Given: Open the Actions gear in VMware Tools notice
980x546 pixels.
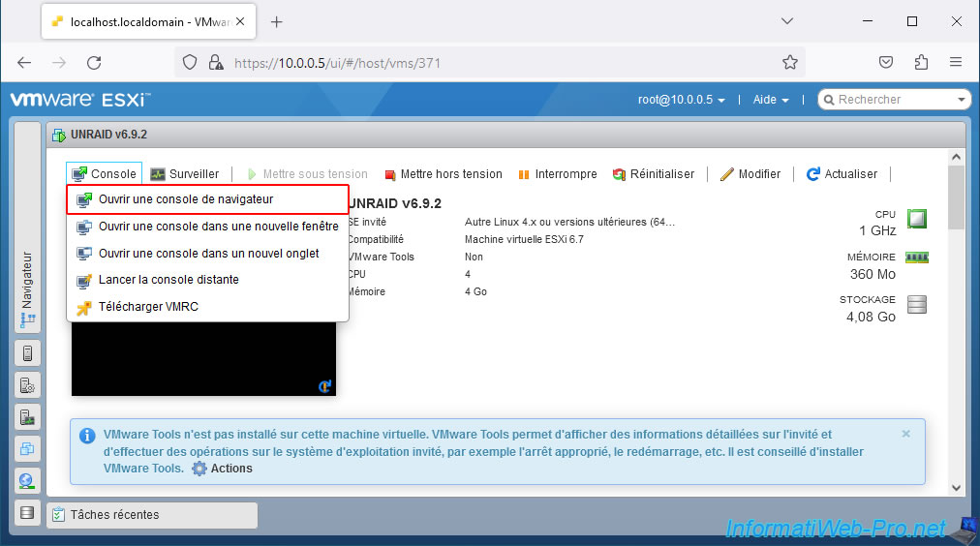Looking at the screenshot, I should [x=199, y=469].
